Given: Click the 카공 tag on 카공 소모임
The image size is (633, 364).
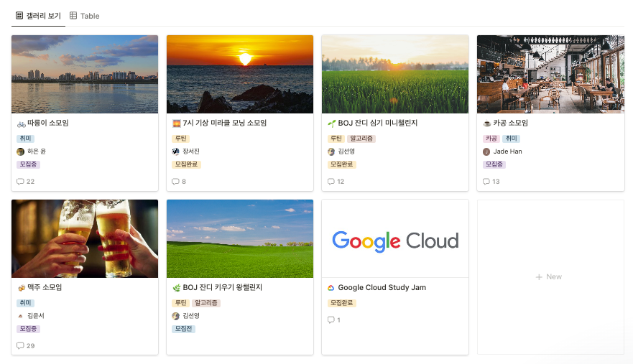Looking at the screenshot, I should [491, 139].
